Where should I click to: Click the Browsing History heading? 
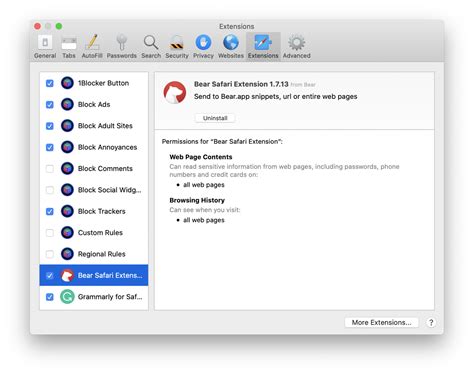197,200
